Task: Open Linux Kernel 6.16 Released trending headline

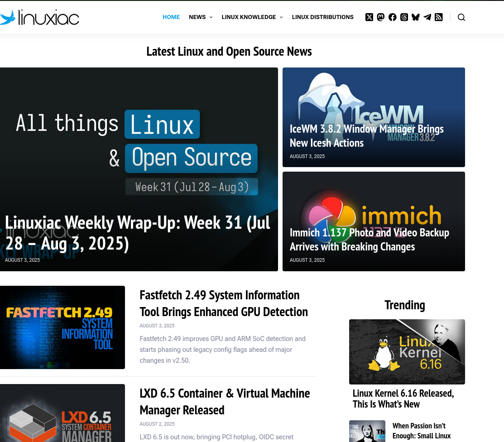Action: tap(403, 399)
